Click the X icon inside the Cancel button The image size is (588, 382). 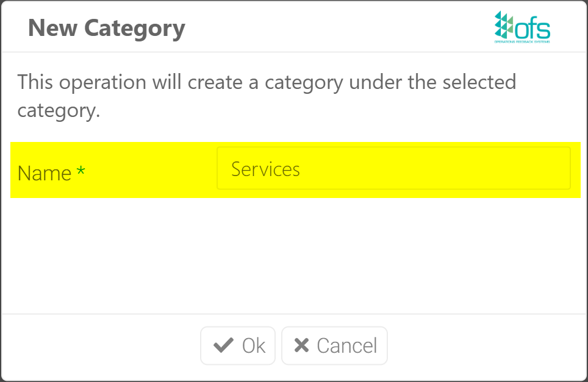click(300, 345)
